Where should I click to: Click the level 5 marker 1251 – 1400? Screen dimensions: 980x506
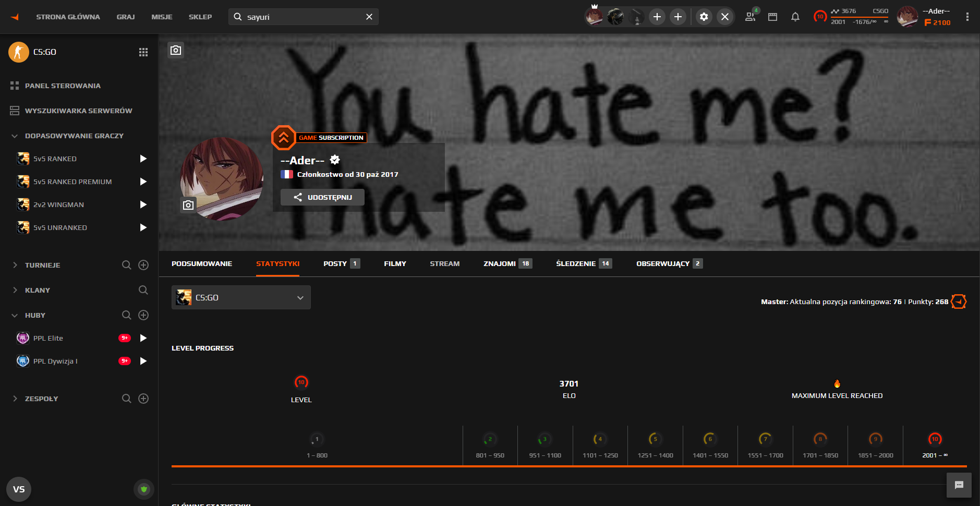click(655, 446)
